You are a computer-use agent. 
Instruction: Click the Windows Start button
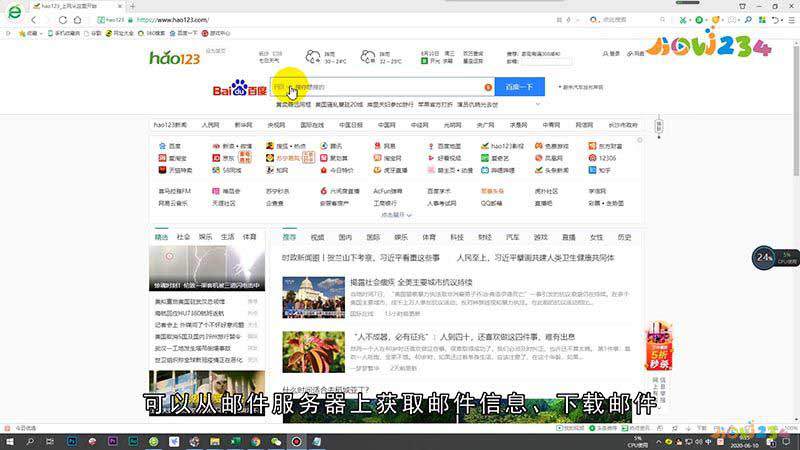[x=10, y=441]
